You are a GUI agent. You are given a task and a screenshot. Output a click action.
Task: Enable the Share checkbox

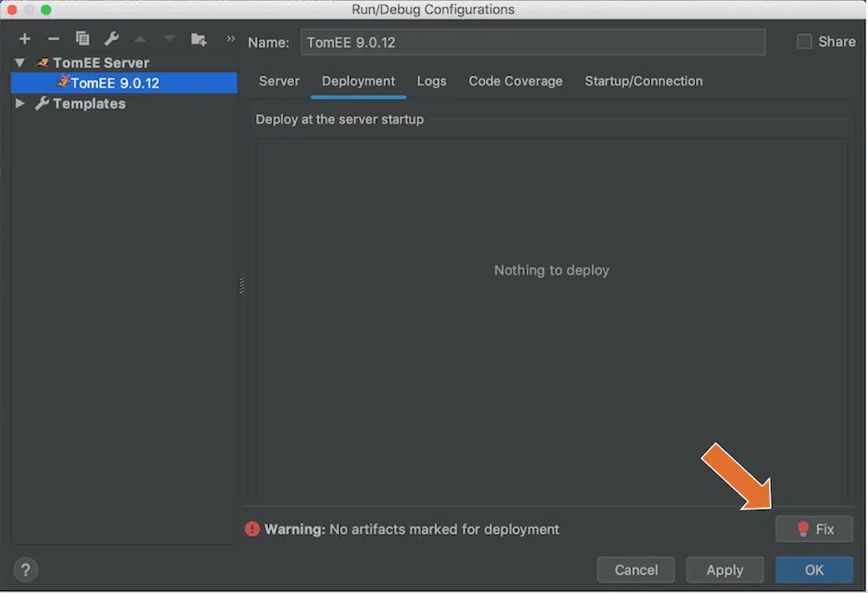pos(805,42)
